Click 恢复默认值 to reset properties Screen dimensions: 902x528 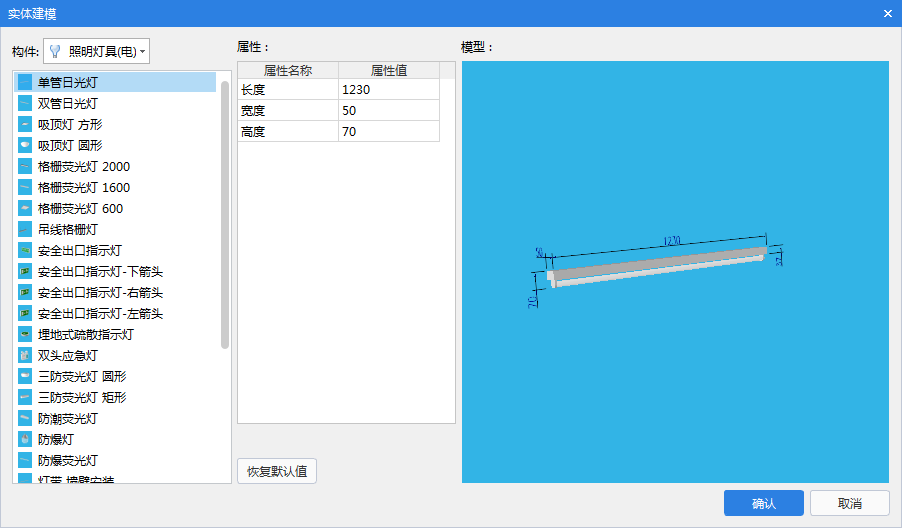[277, 471]
